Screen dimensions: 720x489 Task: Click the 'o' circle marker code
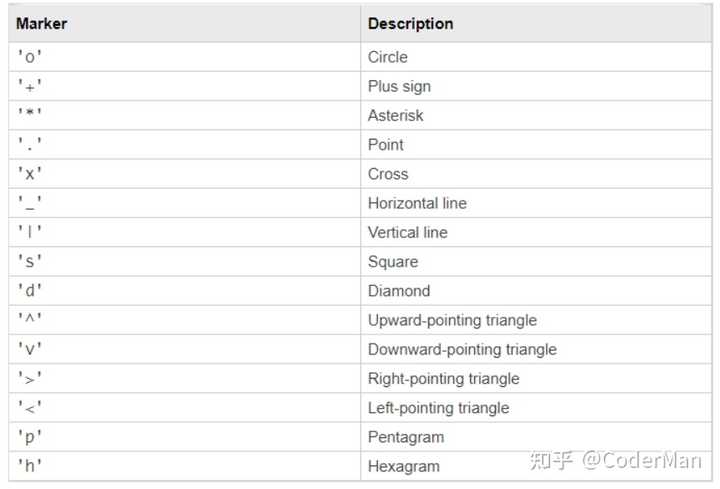click(x=29, y=57)
